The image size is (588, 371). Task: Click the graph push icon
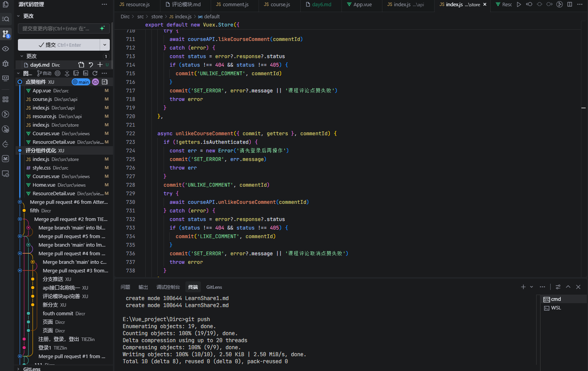86,73
